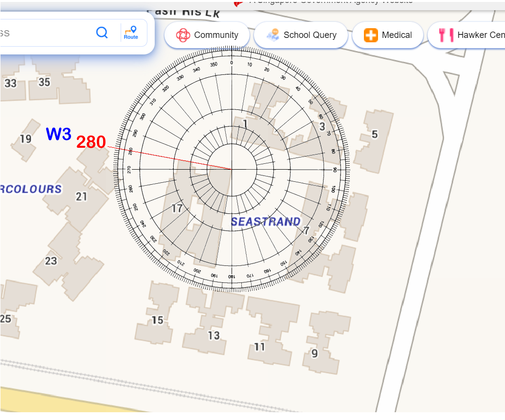Select building 23 on the map
The image size is (505, 420).
(x=51, y=261)
